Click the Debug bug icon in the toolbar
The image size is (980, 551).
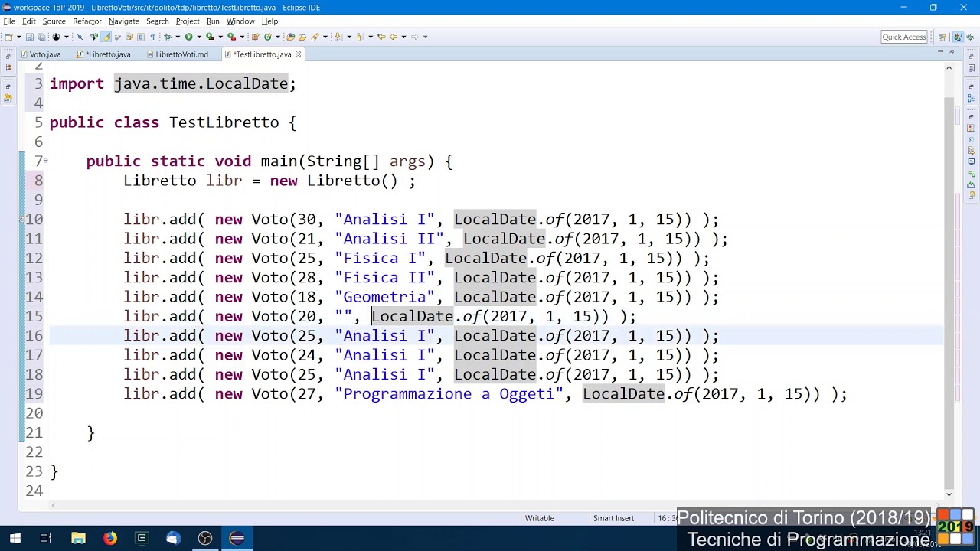pyautogui.click(x=167, y=37)
